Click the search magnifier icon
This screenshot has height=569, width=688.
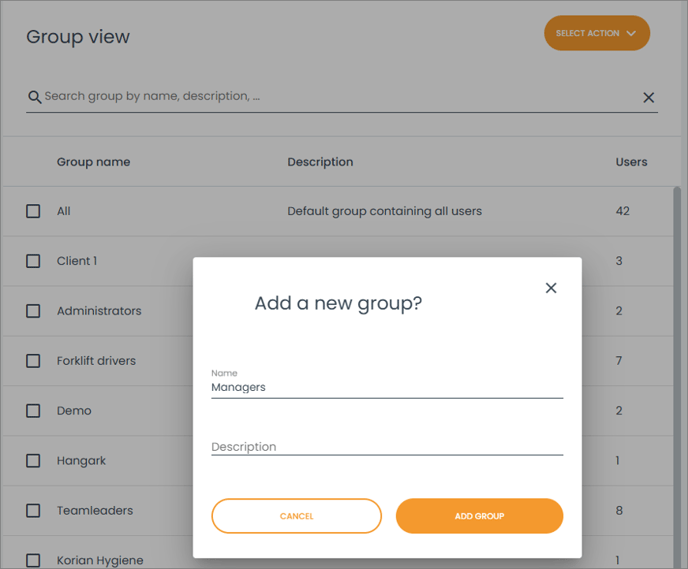(x=35, y=97)
